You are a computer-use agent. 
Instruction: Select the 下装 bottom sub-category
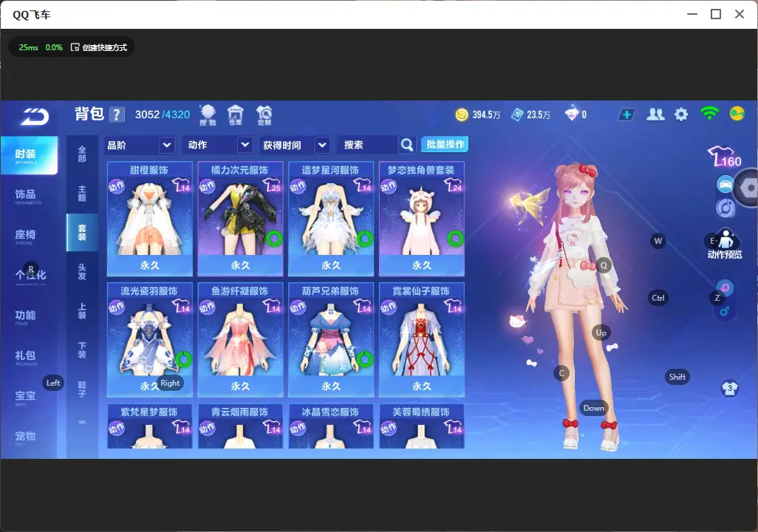point(82,350)
